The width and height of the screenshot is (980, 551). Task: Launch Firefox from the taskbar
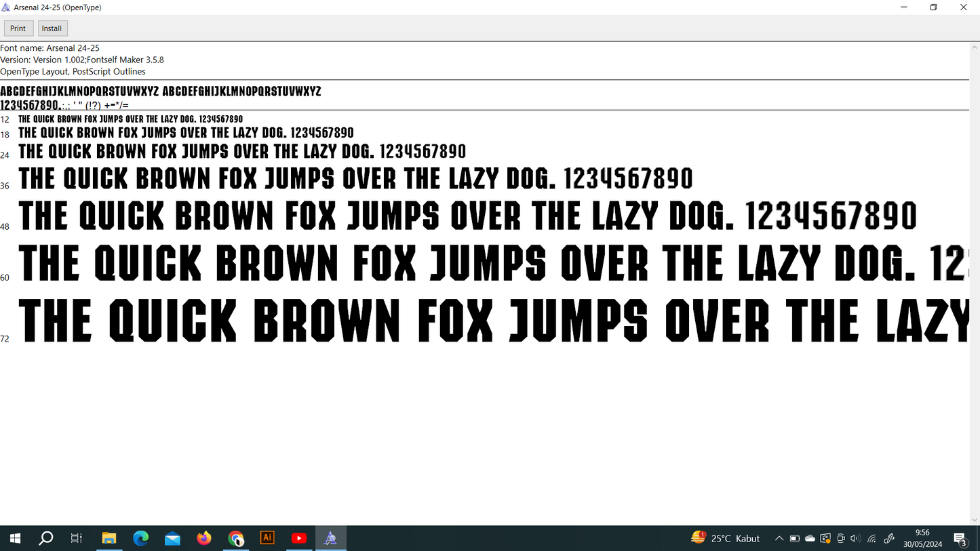pyautogui.click(x=204, y=538)
